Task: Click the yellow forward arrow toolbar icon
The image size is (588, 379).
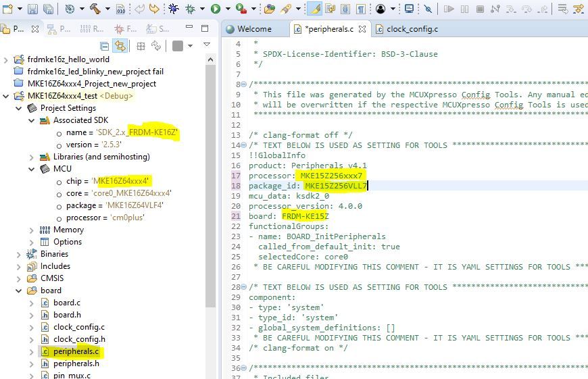Action: pyautogui.click(x=153, y=8)
